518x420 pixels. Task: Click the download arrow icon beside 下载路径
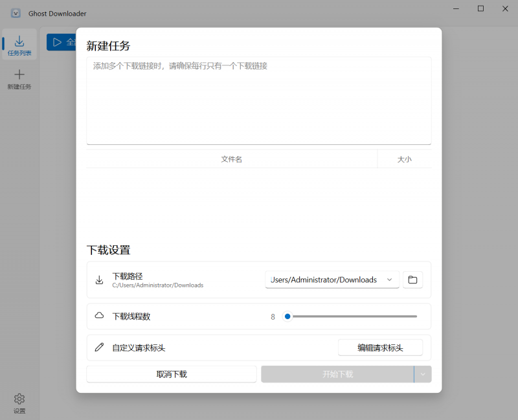(x=99, y=280)
